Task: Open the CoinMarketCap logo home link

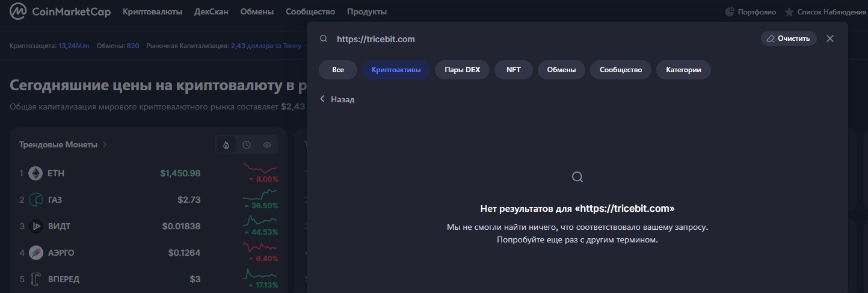Action: pos(60,11)
